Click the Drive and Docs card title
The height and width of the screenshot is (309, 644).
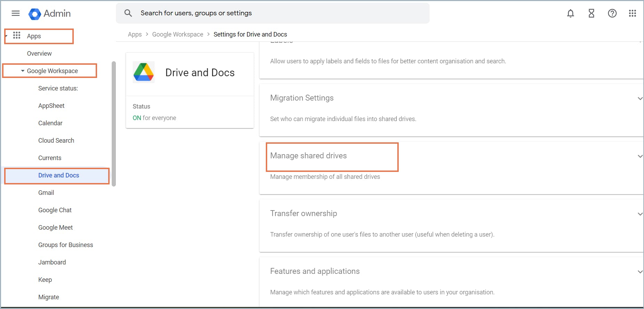[200, 72]
